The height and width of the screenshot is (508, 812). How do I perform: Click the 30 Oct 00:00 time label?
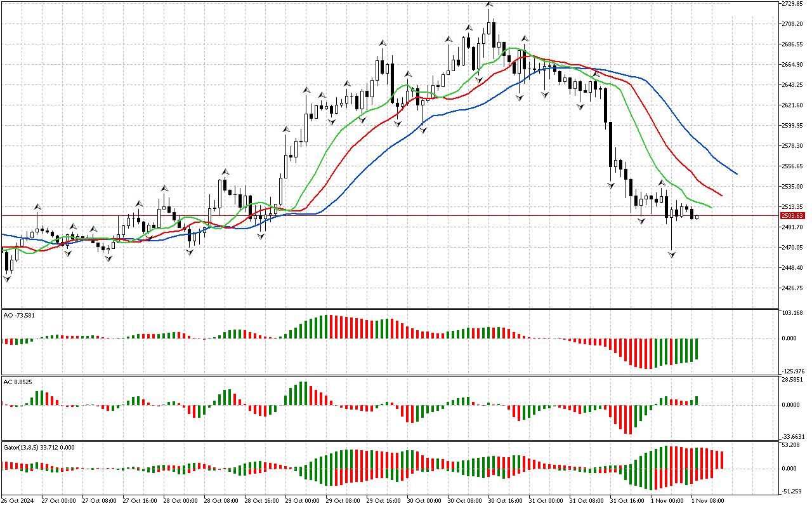424,501
